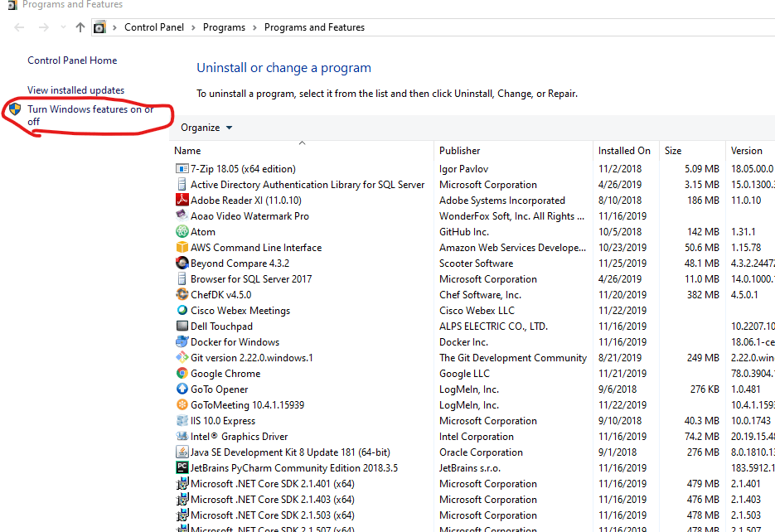This screenshot has height=532, width=775.
Task: Click the IIS 10.0 Express icon
Action: [x=182, y=421]
